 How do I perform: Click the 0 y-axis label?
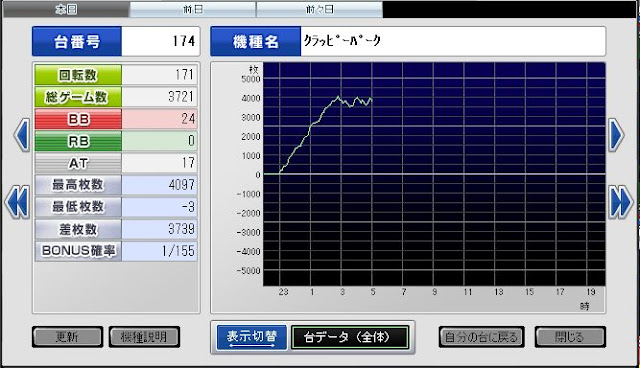[x=258, y=175]
